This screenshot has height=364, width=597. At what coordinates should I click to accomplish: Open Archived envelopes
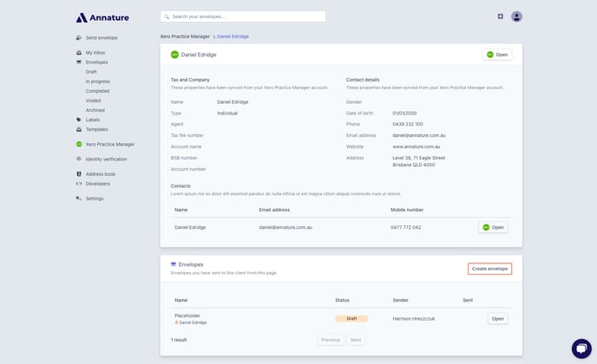tap(95, 110)
